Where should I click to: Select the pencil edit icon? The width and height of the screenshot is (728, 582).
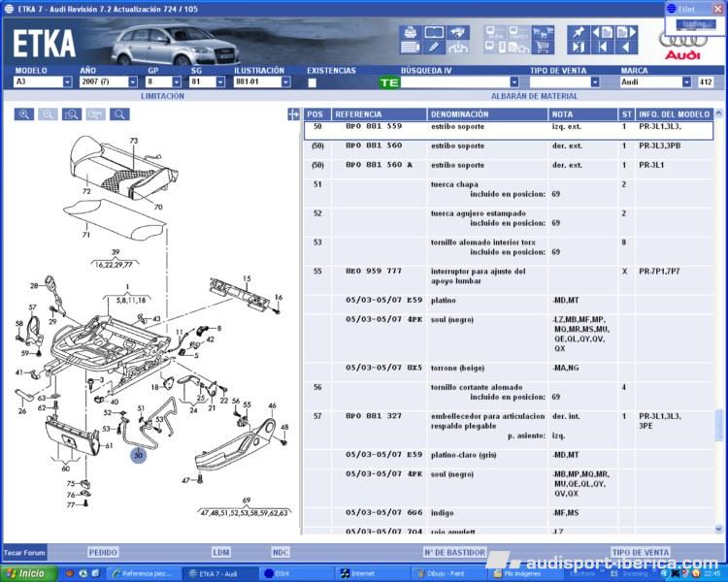click(x=434, y=47)
